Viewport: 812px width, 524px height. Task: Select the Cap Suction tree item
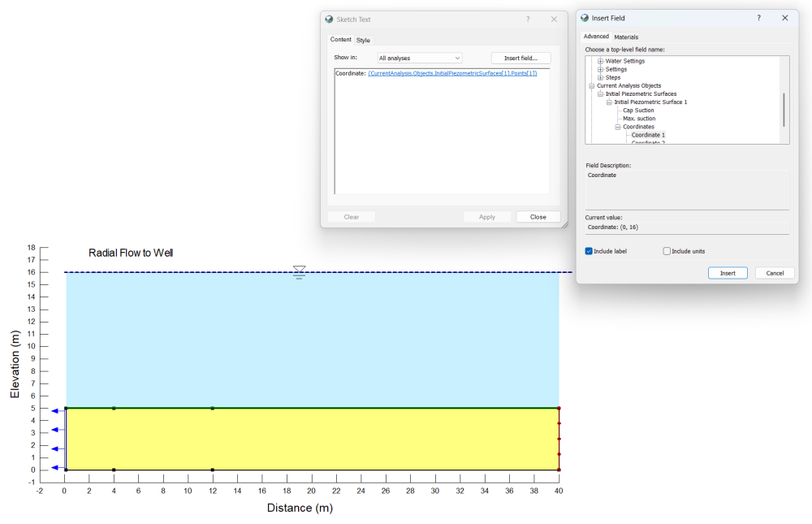pyautogui.click(x=638, y=110)
